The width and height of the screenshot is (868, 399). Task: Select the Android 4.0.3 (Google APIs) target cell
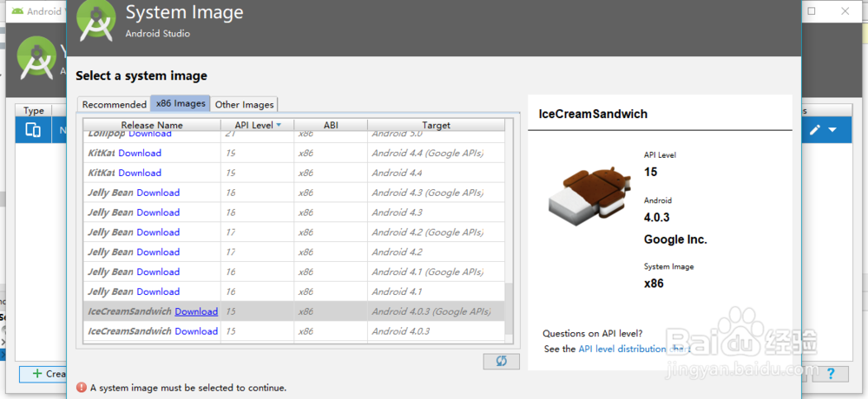pyautogui.click(x=437, y=311)
